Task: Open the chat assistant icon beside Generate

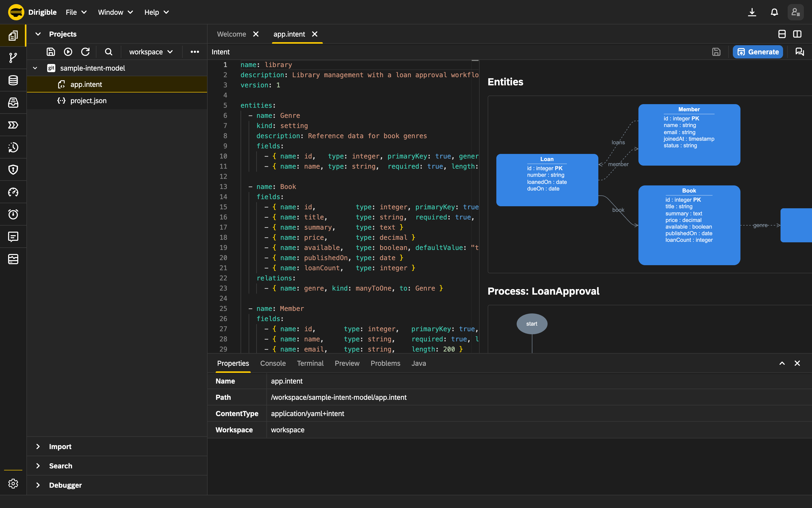Action: [800, 52]
